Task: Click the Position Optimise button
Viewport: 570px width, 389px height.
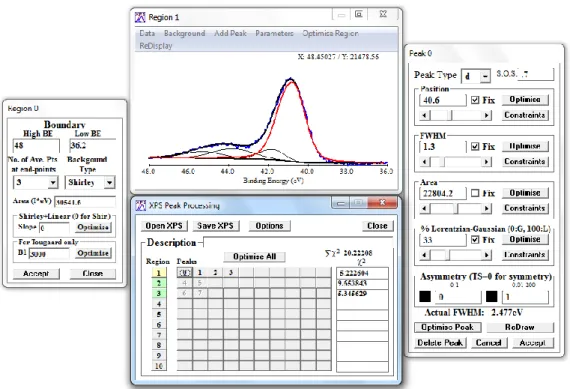Action: pos(525,100)
